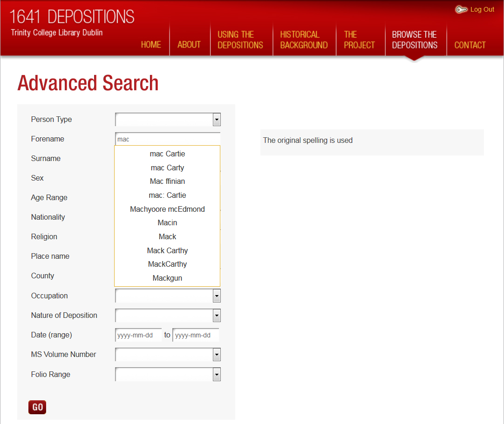Click the Date range start field

coord(138,335)
